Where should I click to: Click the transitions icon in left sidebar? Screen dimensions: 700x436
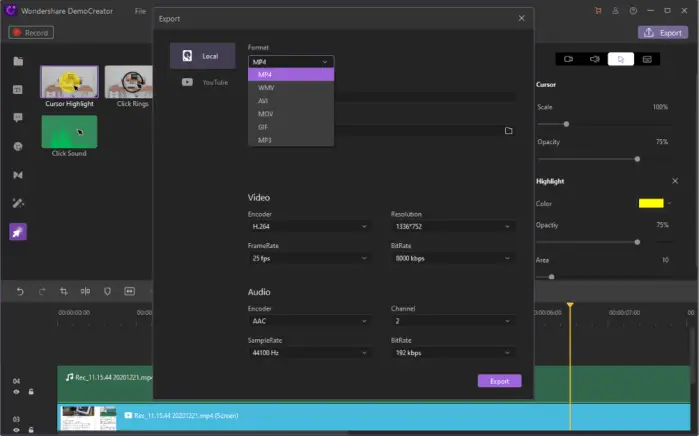(18, 175)
